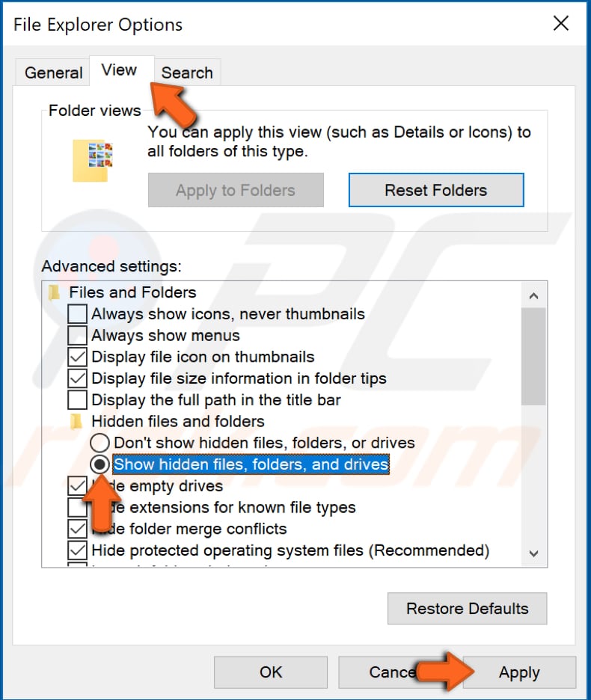Choose Show hidden files, folders, and drives
This screenshot has width=591, height=700.
(99, 464)
